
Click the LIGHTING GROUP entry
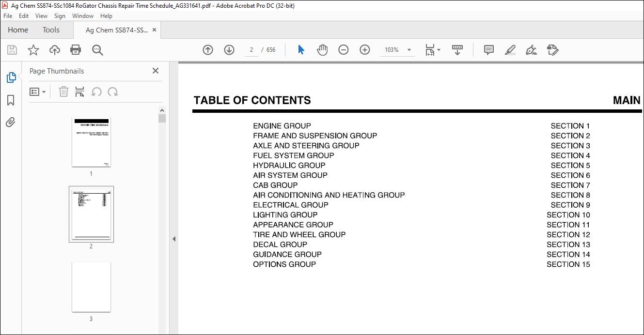[x=285, y=215]
